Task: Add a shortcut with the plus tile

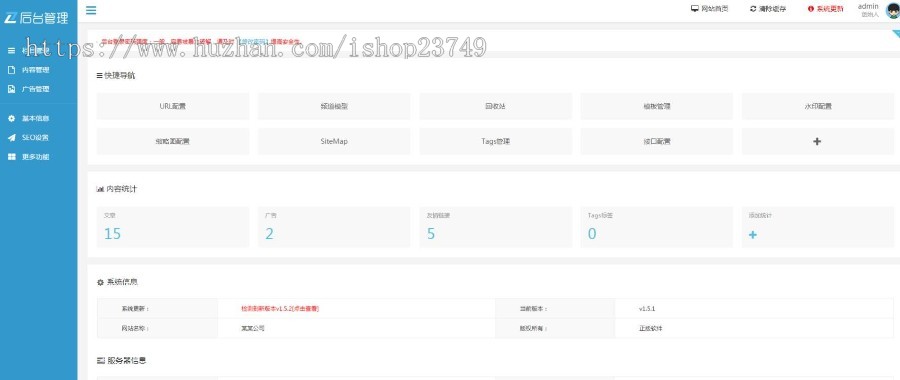Action: (x=818, y=141)
